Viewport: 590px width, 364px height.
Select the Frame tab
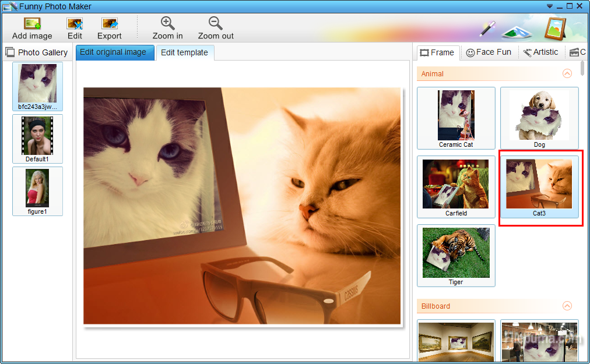point(437,52)
